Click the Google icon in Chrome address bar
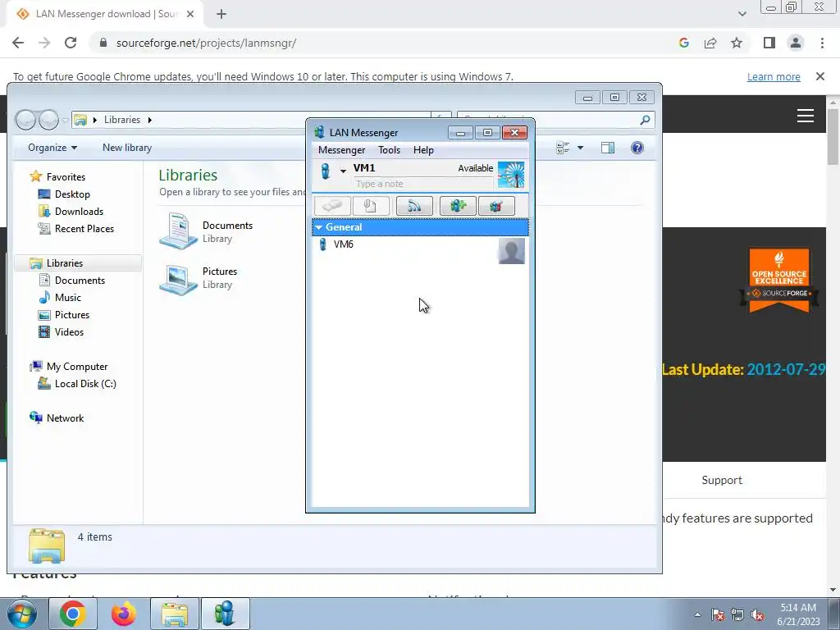The image size is (840, 630). tap(683, 43)
